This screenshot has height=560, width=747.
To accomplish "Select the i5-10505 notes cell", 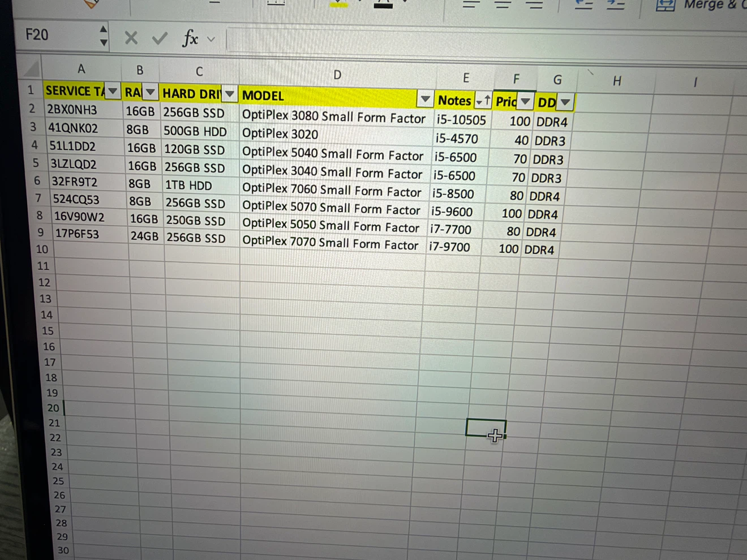I will [x=463, y=120].
